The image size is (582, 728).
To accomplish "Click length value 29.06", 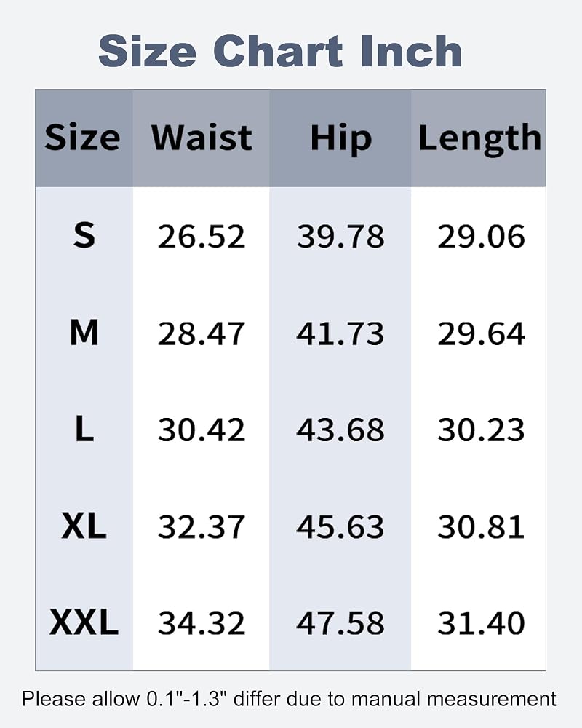I will pos(481,237).
